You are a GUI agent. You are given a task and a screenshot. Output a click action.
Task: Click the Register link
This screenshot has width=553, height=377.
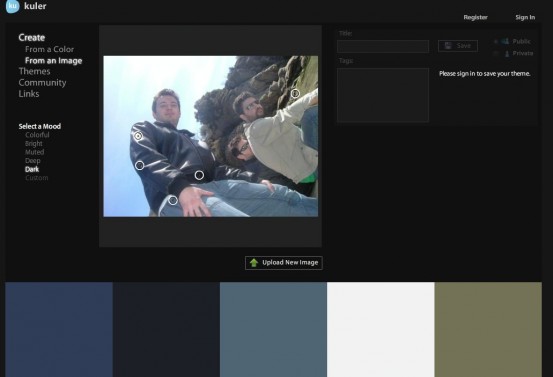(x=475, y=17)
